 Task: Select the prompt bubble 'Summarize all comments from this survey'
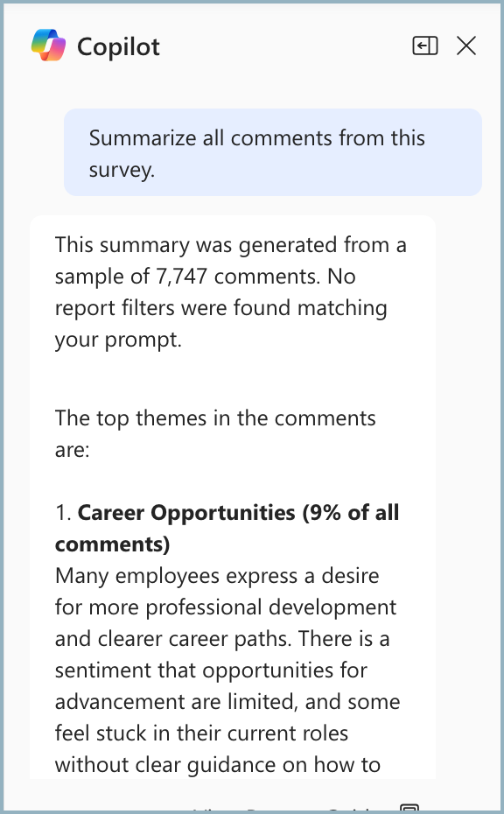(273, 151)
